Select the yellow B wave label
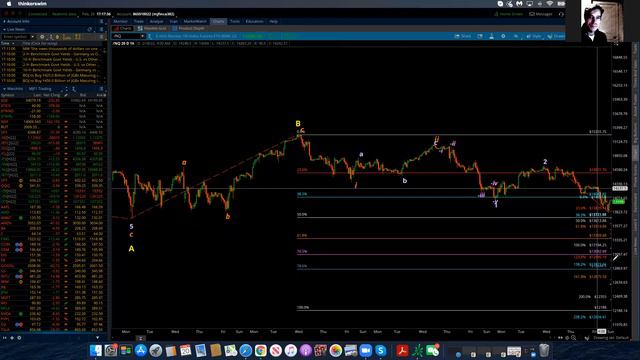The image size is (640, 360). point(298,124)
